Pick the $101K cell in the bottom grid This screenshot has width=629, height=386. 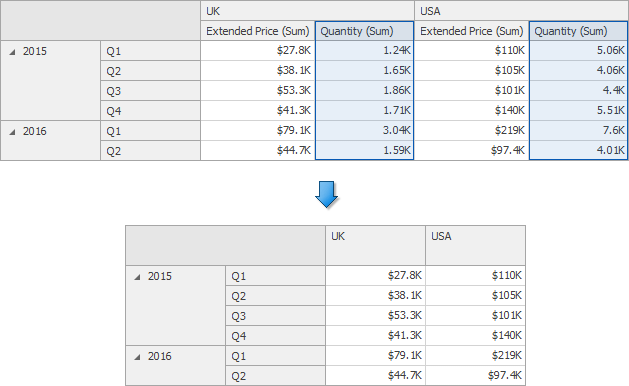[475, 316]
